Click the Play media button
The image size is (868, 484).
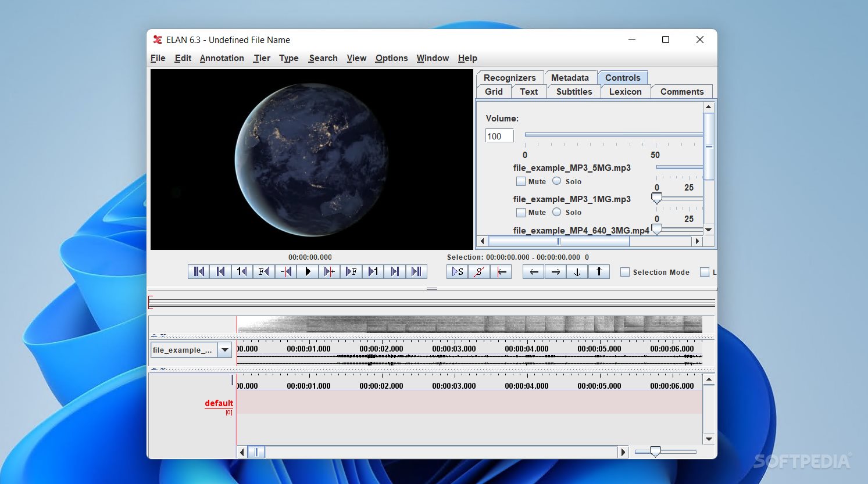click(308, 272)
